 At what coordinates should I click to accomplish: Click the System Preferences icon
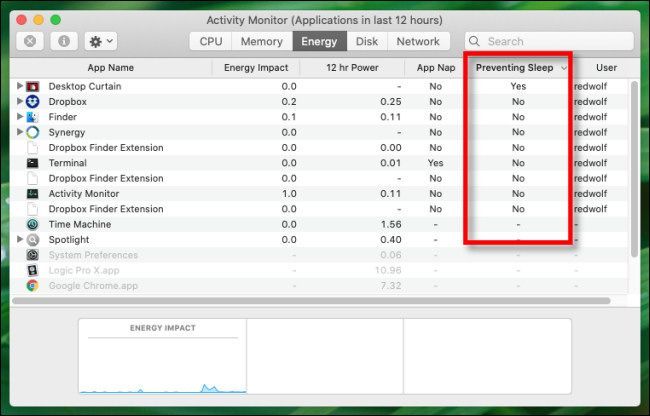point(32,255)
